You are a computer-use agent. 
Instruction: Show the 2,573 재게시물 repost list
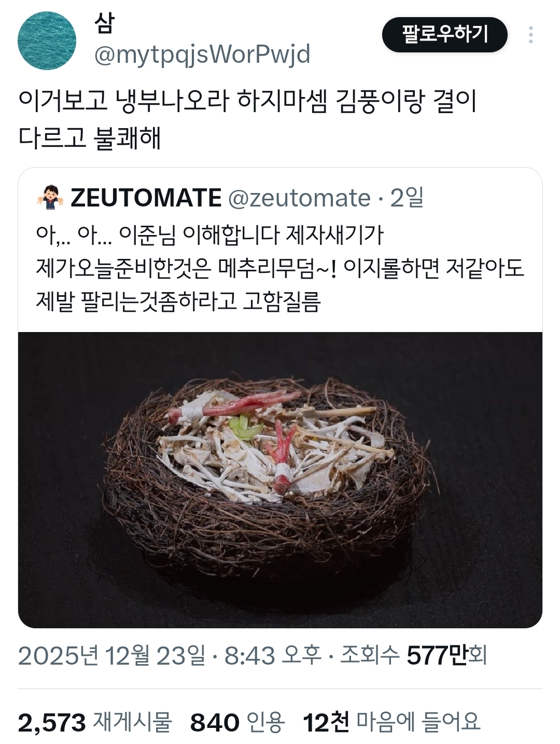(x=95, y=722)
